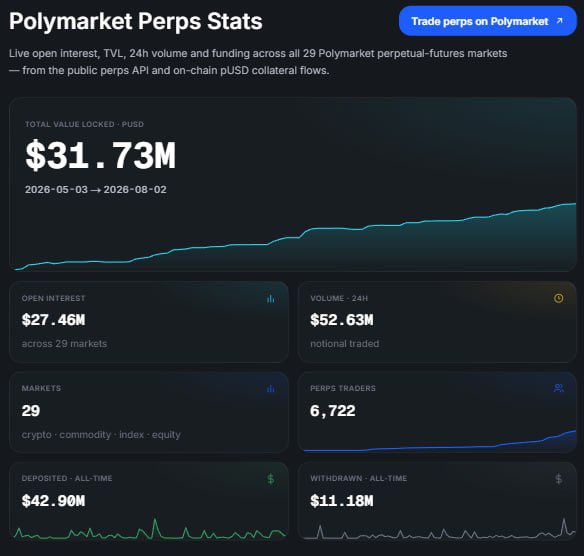Click the $11.18M withdrawn all-time value
Screen dimensions: 584x556
click(x=342, y=501)
